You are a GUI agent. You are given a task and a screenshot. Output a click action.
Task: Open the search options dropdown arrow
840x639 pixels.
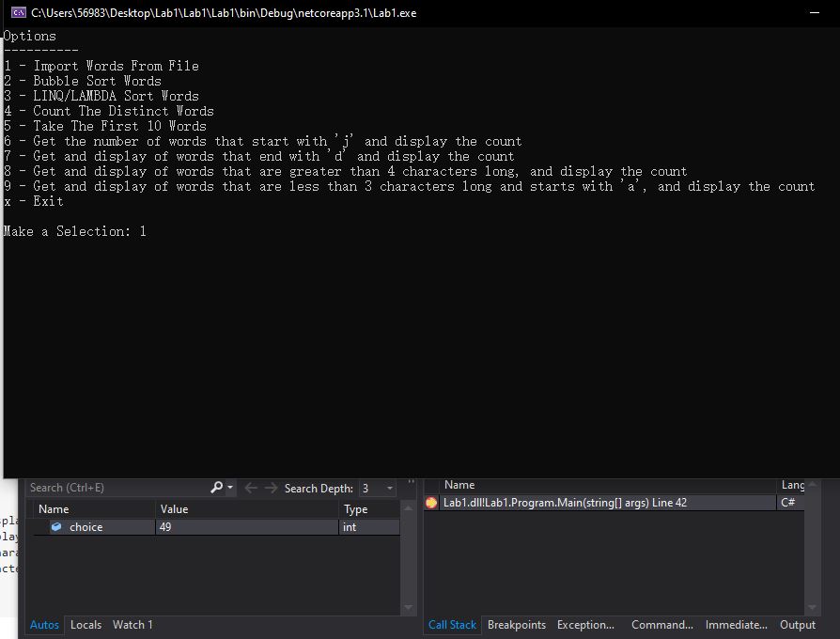coord(230,488)
